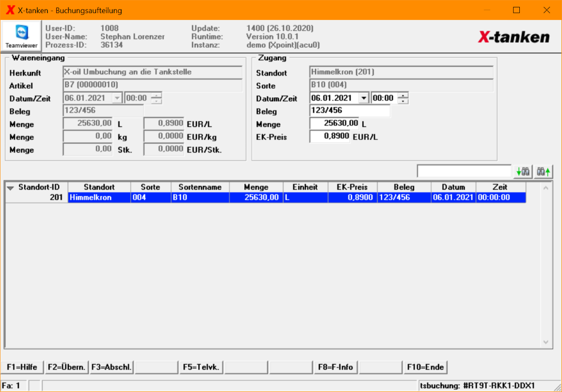Click the Standort field Himmelkron (201)
This screenshot has width=562, height=392.
[401, 72]
